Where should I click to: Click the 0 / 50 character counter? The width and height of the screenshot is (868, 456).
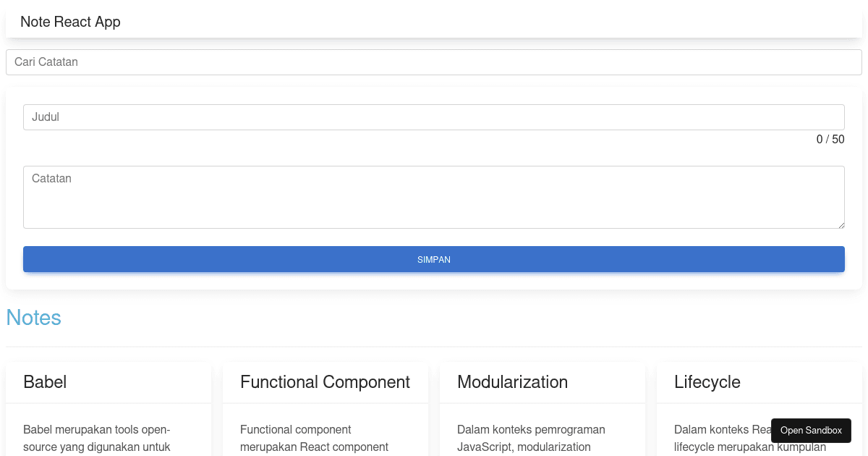[830, 139]
